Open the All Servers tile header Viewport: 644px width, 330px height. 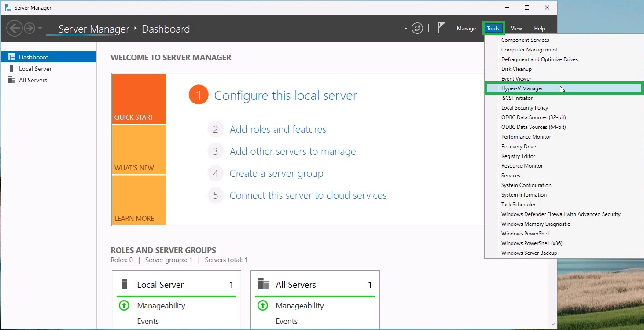tap(296, 285)
